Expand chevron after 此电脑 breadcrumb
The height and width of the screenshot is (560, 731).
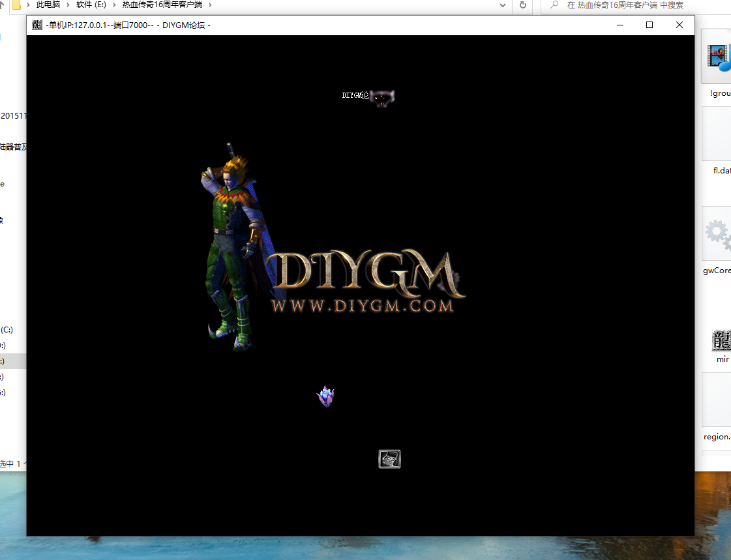coord(68,5)
